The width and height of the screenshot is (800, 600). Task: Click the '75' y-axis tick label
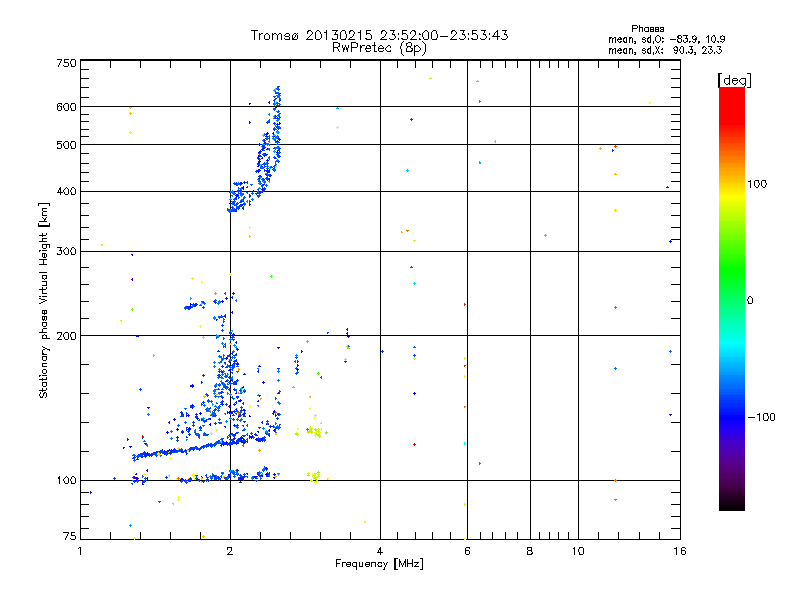point(70,536)
